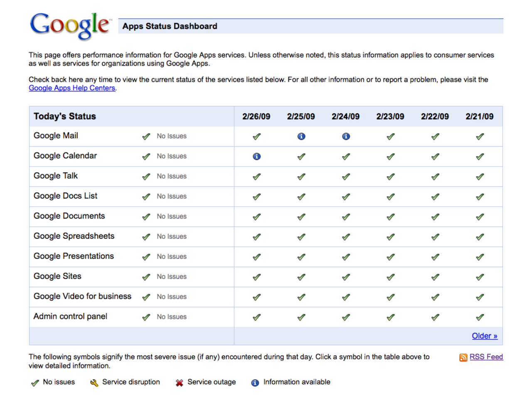Click the checkmark for Google Sites on 2/22/09
The width and height of the screenshot is (532, 410).
[435, 277]
